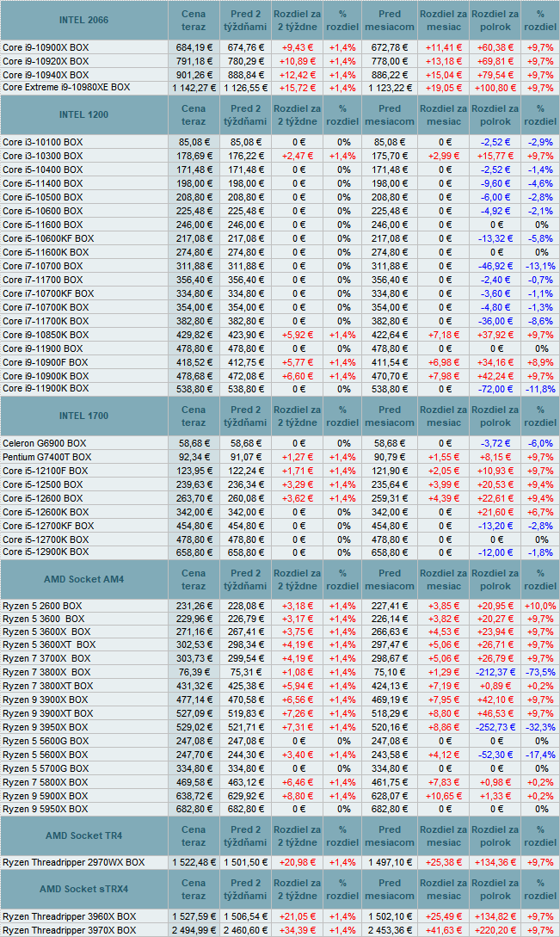This screenshot has height=937, width=560.
Task: Click Core Extreme i9-10980XE BOX product name
Action: point(65,87)
